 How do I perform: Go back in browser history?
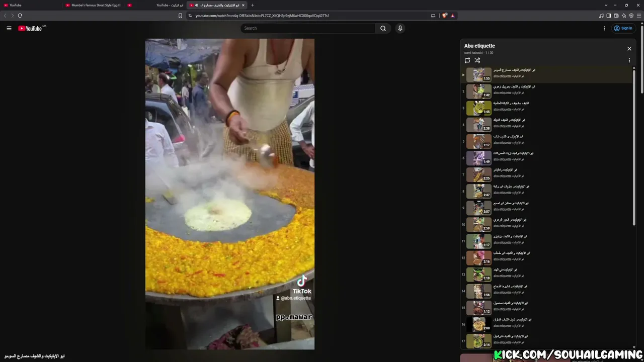pos(5,16)
